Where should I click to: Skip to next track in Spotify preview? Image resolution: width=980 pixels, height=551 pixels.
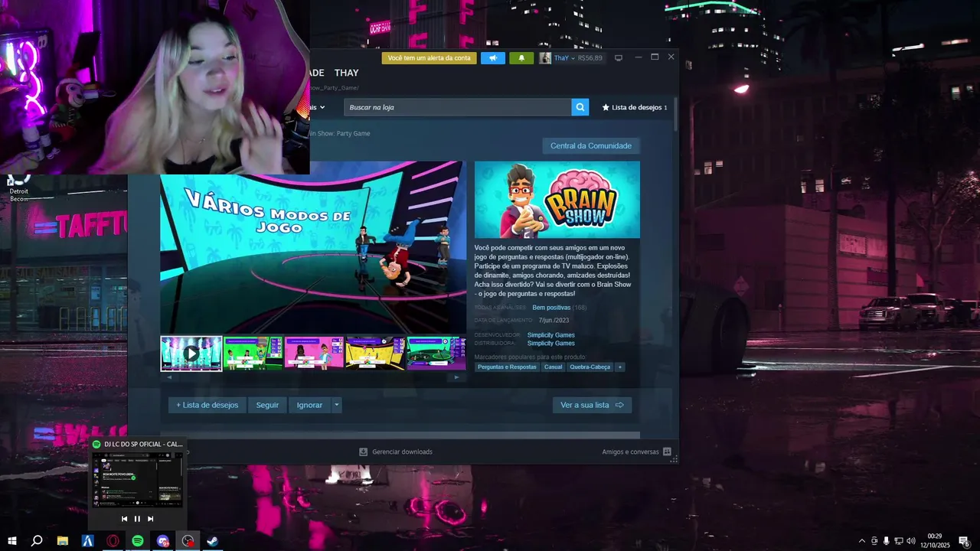(150, 519)
